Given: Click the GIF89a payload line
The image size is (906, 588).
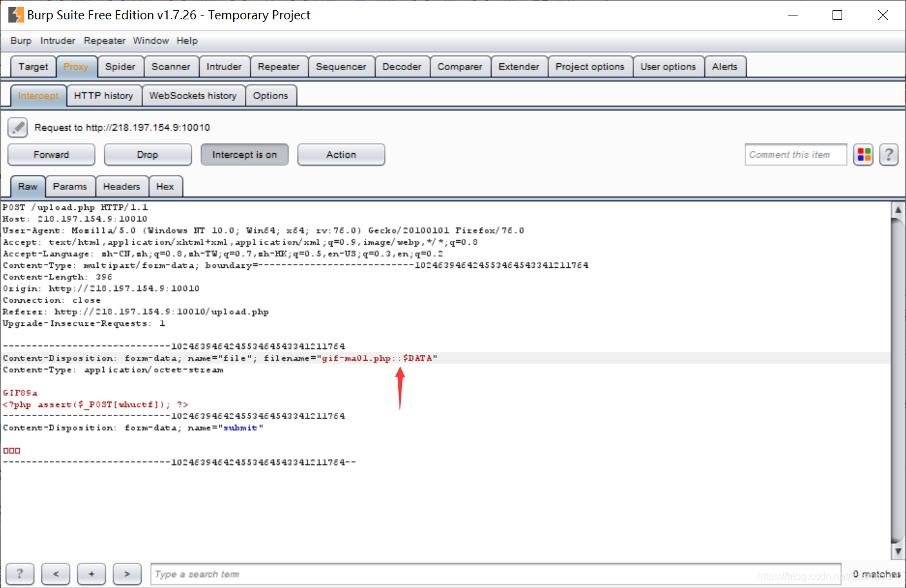Looking at the screenshot, I should pyautogui.click(x=21, y=393).
